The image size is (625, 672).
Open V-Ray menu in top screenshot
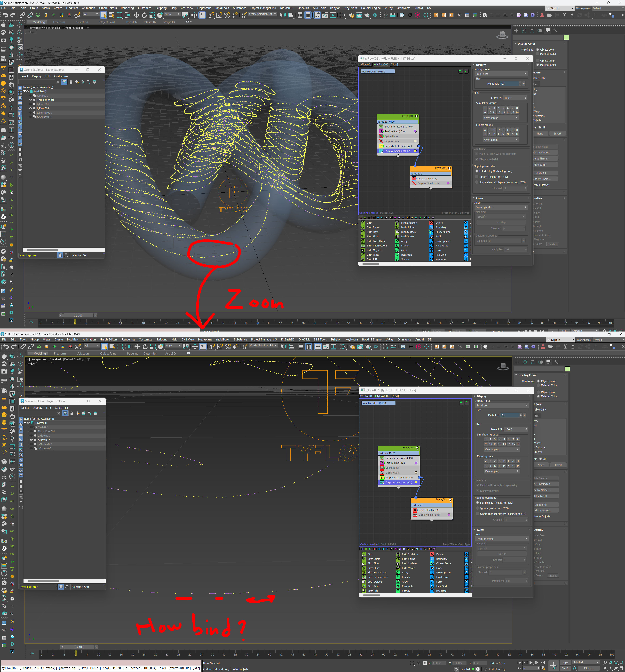[x=388, y=8]
